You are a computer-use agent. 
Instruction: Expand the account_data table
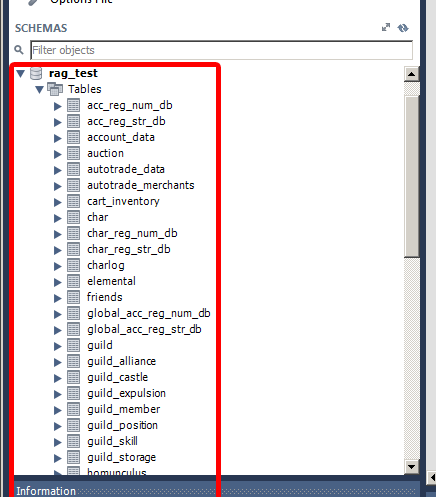click(x=58, y=138)
